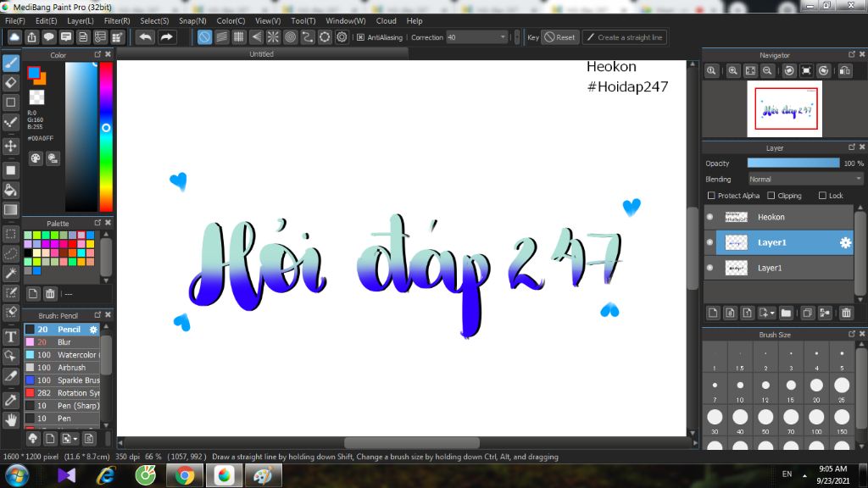Open the Filter menu
Image resolution: width=868 pixels, height=488 pixels.
(x=117, y=20)
